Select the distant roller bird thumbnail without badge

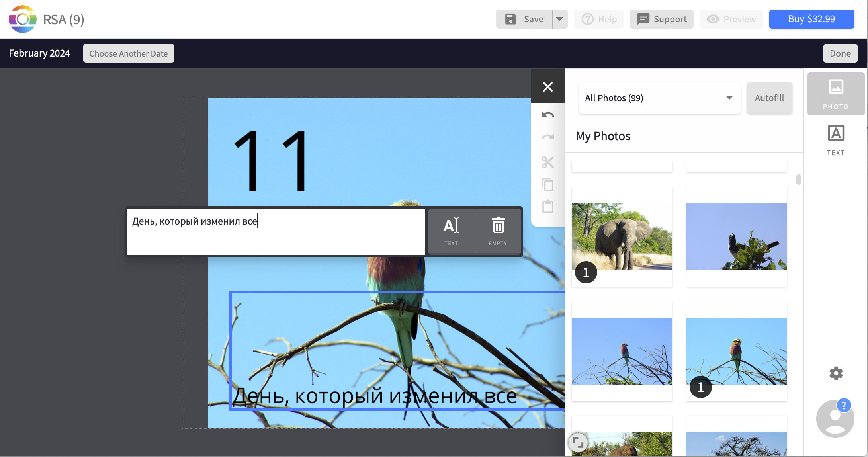click(622, 351)
